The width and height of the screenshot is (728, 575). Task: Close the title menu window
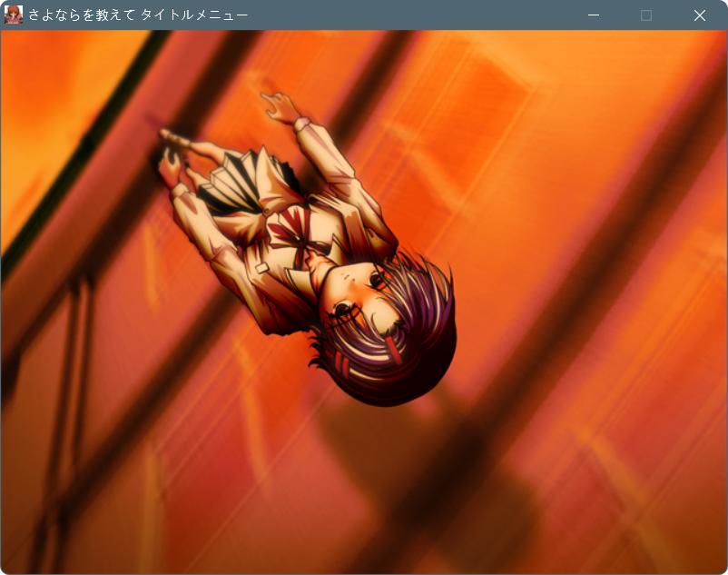[x=700, y=15]
